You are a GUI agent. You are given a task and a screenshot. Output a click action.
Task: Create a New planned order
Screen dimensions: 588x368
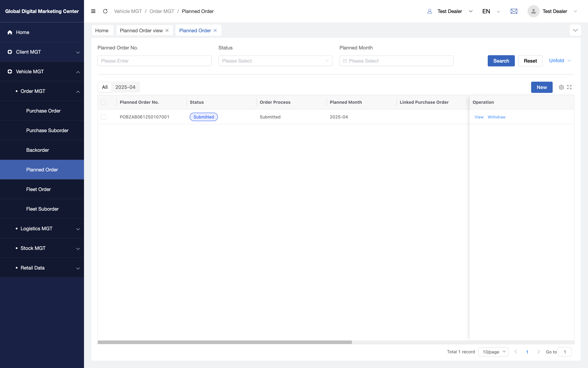pyautogui.click(x=542, y=87)
